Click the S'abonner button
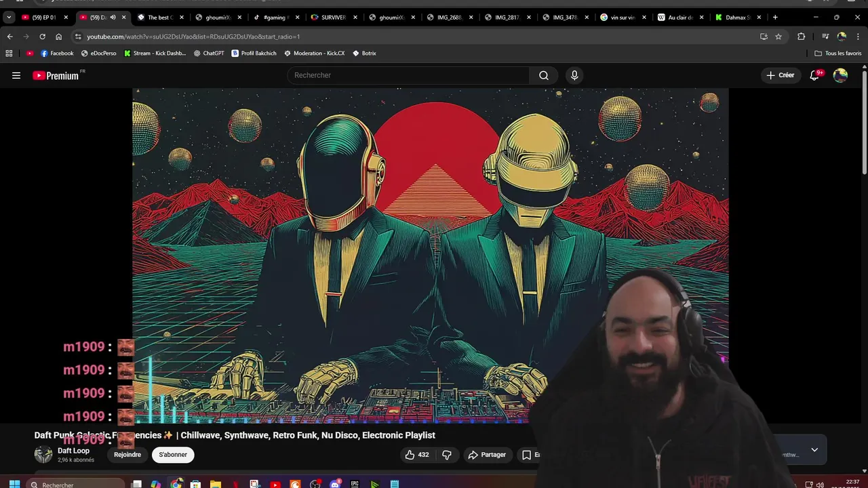The image size is (868, 488). 173,455
